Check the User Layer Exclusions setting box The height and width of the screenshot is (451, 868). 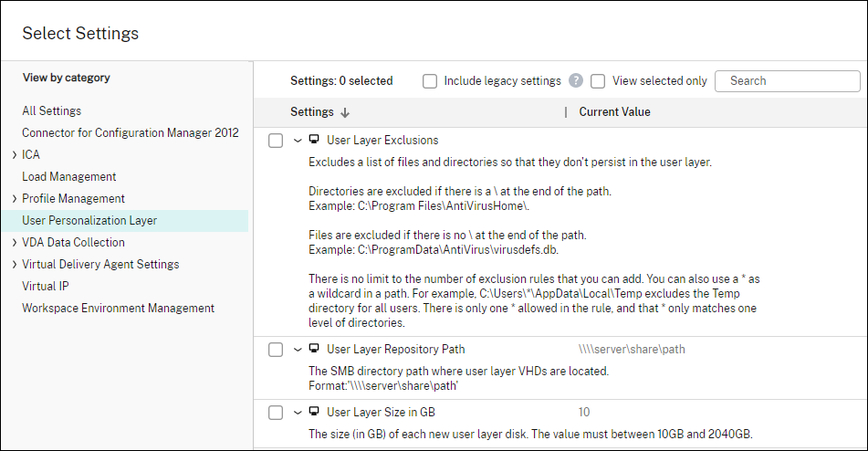coord(276,141)
